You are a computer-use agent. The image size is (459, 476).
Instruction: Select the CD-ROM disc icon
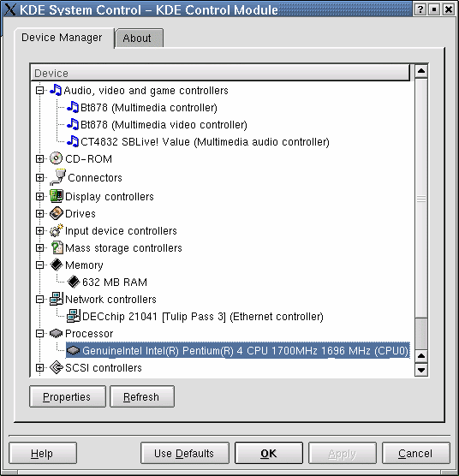(x=57, y=158)
